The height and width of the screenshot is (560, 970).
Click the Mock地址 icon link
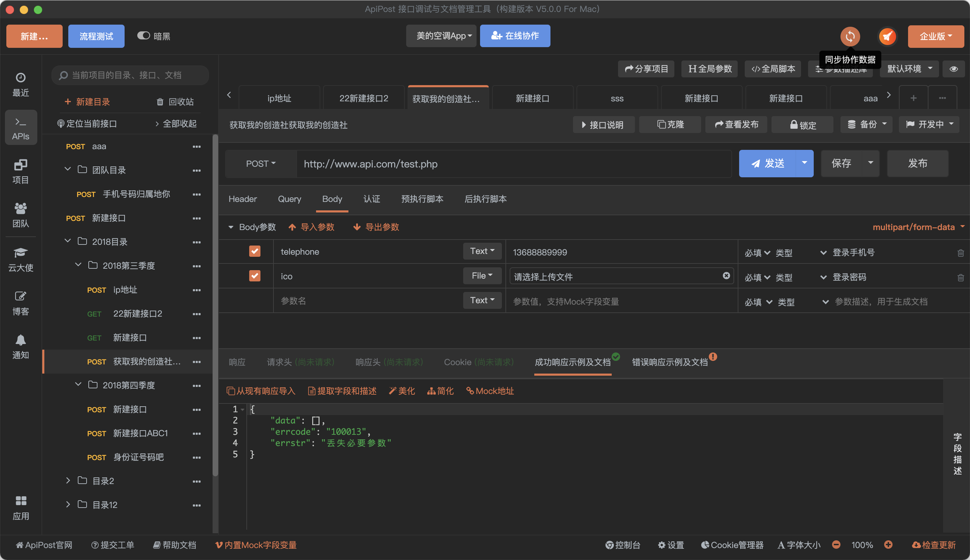[x=489, y=392]
